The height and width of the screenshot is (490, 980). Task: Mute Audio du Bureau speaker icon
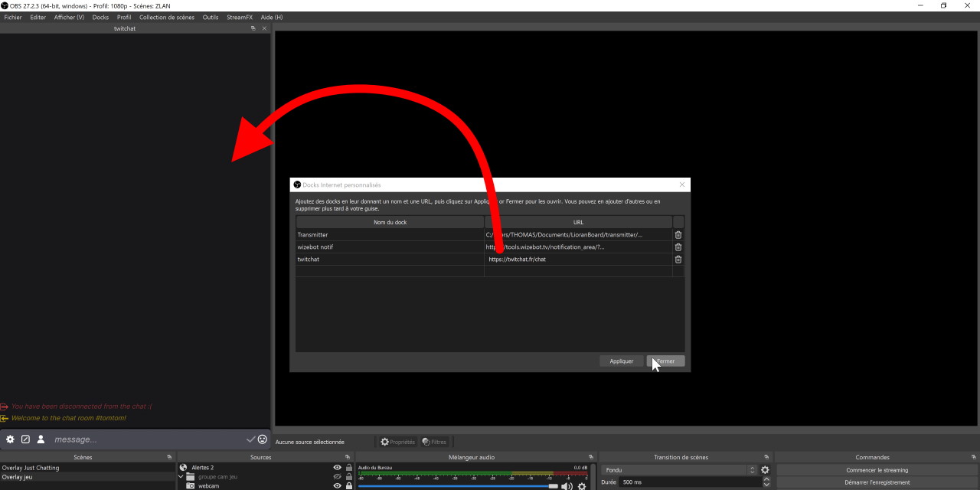pos(567,485)
